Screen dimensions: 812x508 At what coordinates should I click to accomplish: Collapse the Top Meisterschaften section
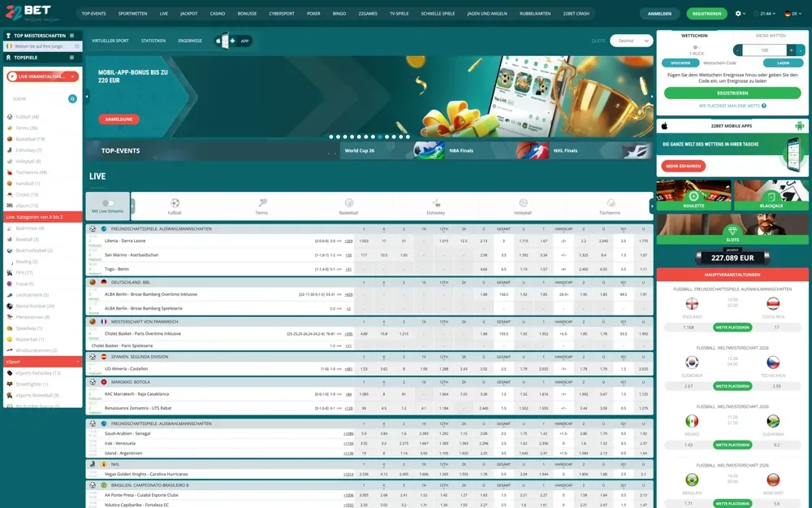coord(72,35)
